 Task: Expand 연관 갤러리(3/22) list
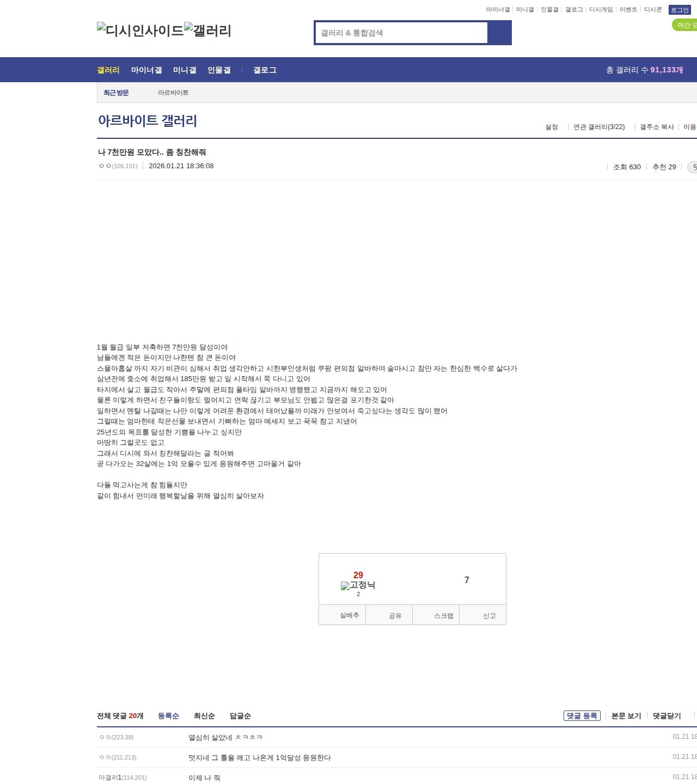click(598, 127)
